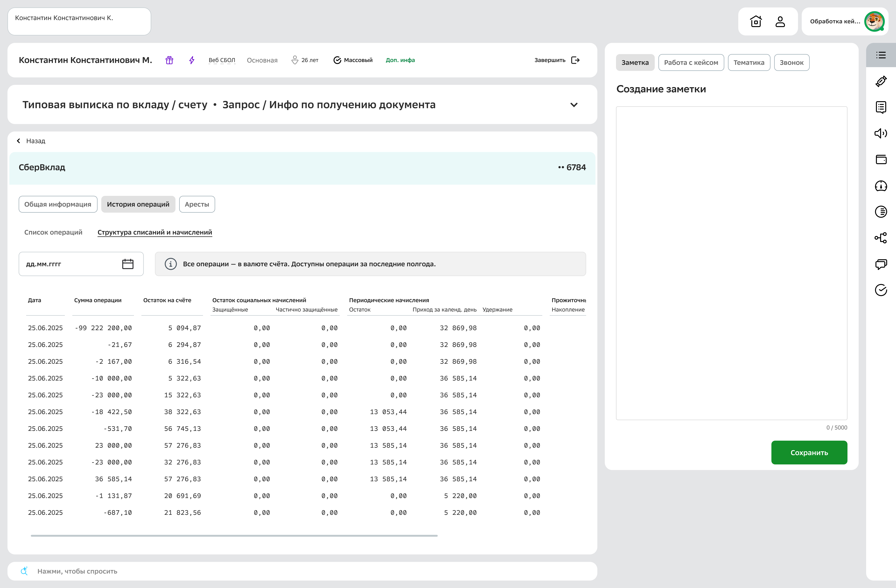Click the share nodes icon in sidebar

(881, 238)
